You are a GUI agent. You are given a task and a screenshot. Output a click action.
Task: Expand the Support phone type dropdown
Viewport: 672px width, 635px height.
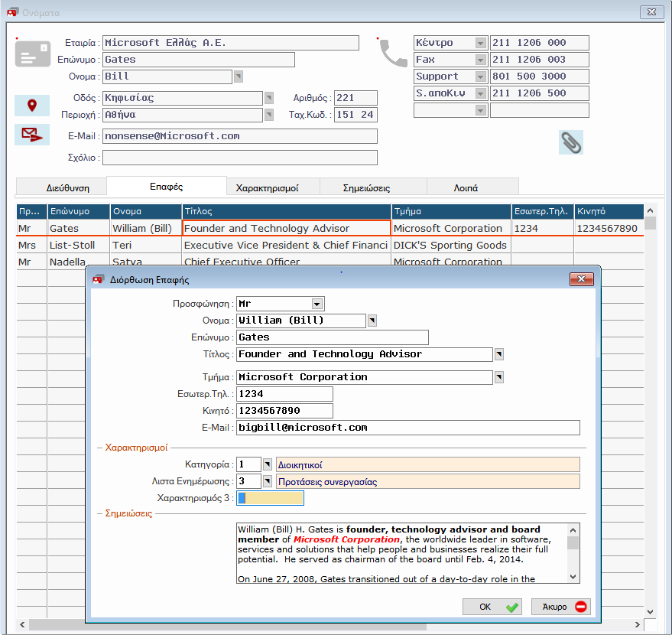tap(480, 77)
